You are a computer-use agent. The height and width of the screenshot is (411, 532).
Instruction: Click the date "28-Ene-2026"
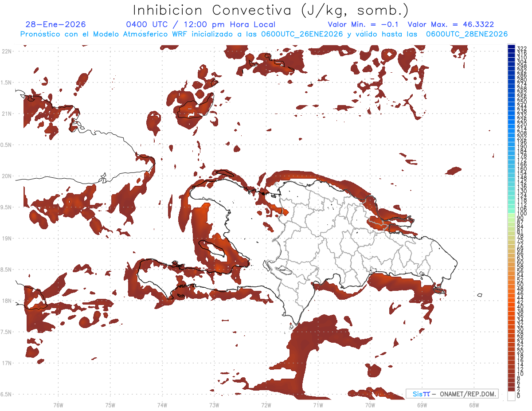[x=55, y=25]
